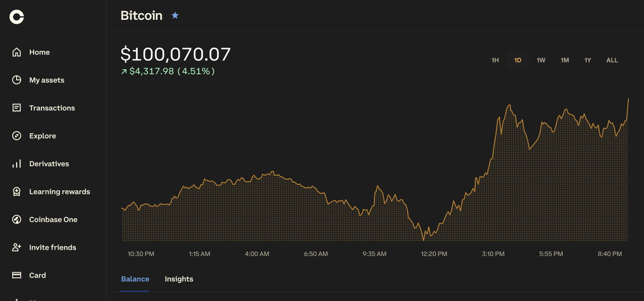Select Invite friends

click(x=53, y=247)
